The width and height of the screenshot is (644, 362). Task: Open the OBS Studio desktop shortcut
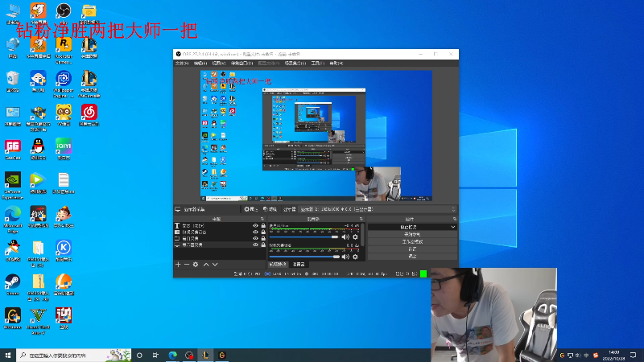coord(64,13)
